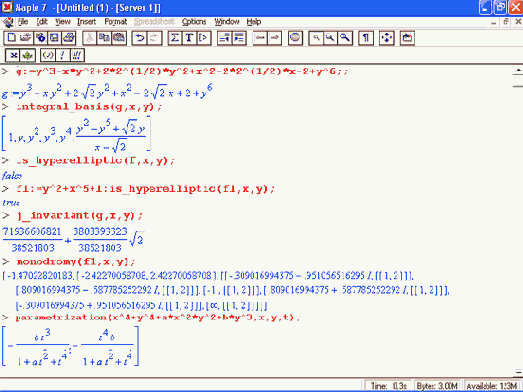Go back using the left arrow icon
Image resolution: width=523 pixels, height=392 pixels.
pyautogui.click(x=260, y=38)
